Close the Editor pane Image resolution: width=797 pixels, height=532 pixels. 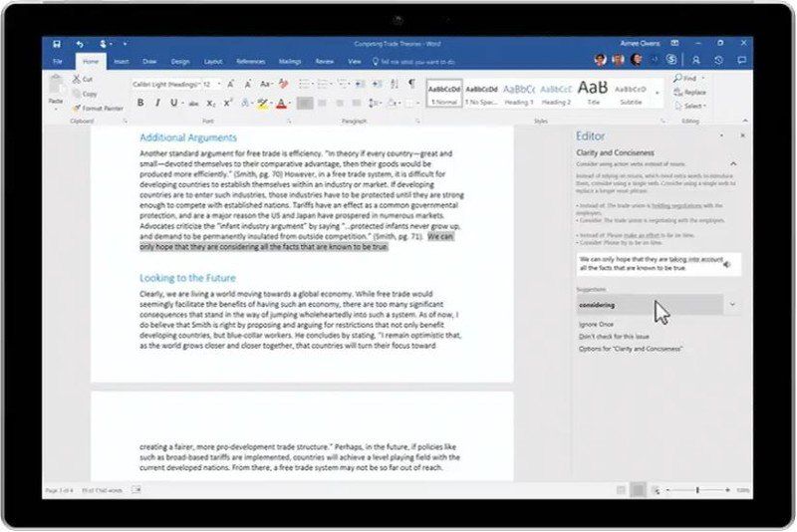click(742, 135)
